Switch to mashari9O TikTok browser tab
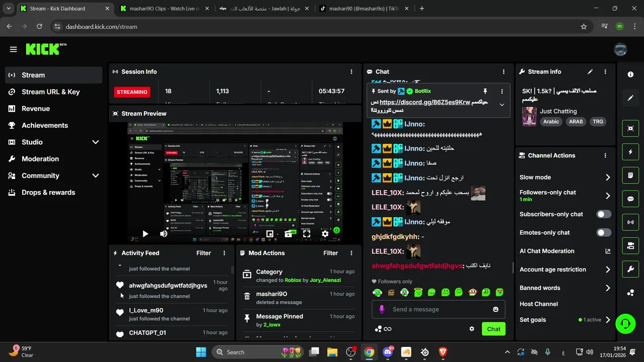 364,9
